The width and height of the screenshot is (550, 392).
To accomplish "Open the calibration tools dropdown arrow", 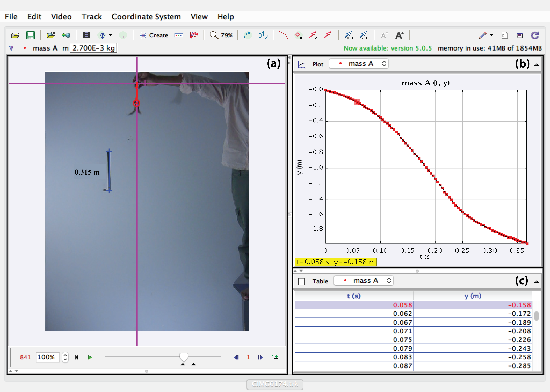I will coord(111,35).
